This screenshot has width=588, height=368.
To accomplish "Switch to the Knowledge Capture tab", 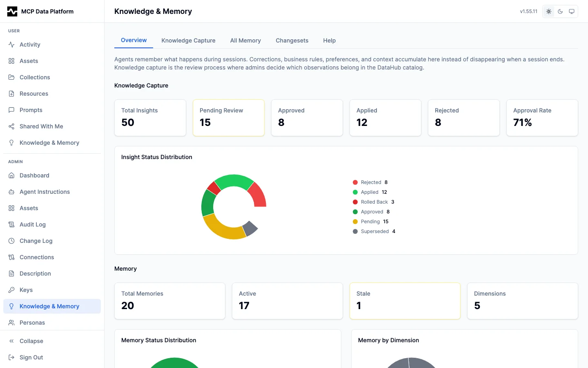I will (x=188, y=40).
